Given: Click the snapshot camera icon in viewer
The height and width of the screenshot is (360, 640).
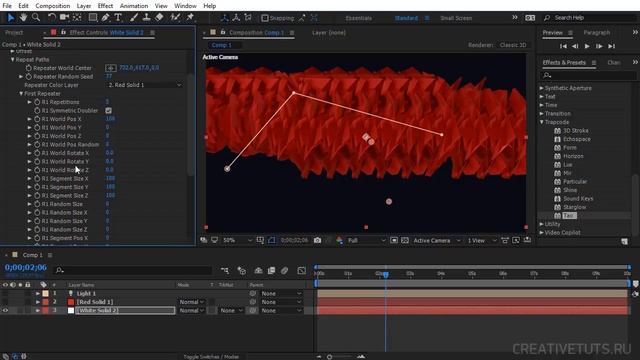Looking at the screenshot, I should [317, 240].
